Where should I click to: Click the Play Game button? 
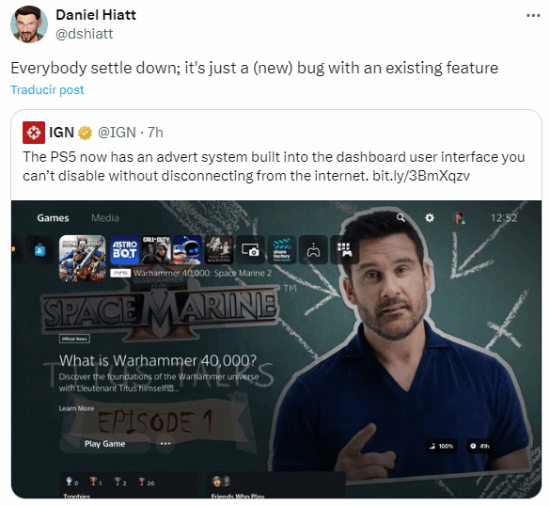[x=105, y=444]
